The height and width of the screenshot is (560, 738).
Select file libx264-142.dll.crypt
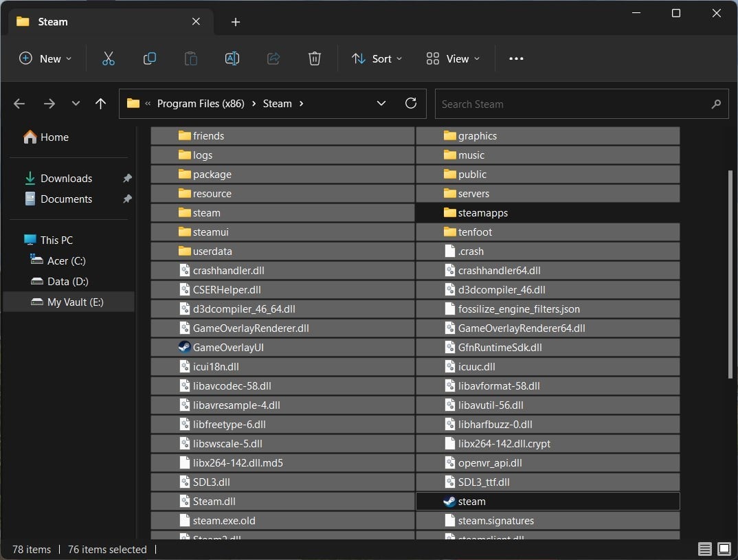(548, 443)
